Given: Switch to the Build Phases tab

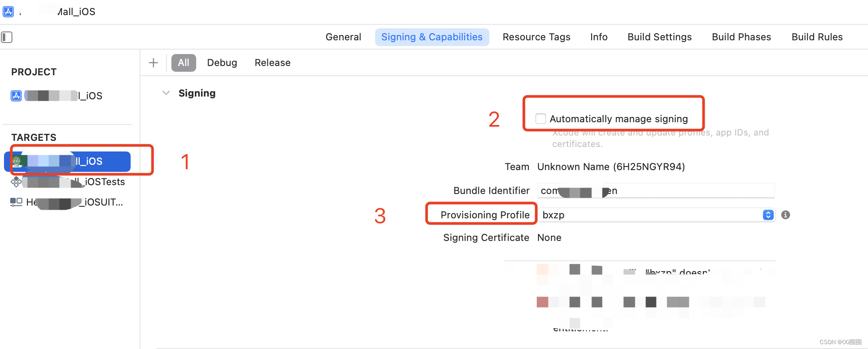Looking at the screenshot, I should pos(741,37).
